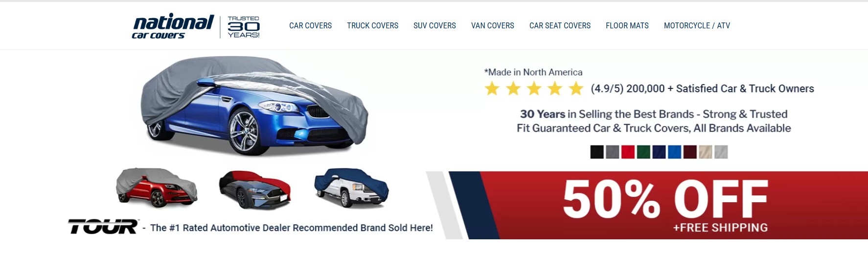Open Motorcycle / ATV category

point(697,25)
